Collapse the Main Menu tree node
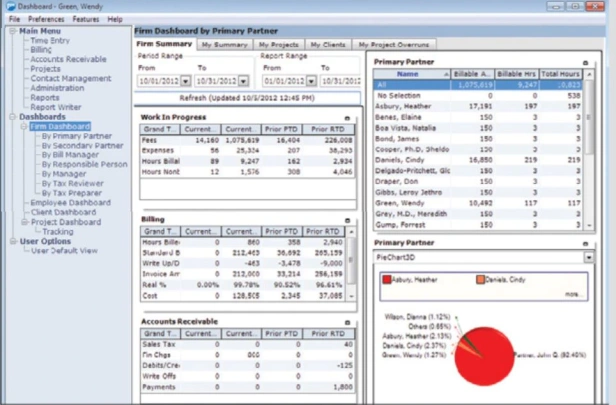This screenshot has width=616, height=405. pos(13,31)
